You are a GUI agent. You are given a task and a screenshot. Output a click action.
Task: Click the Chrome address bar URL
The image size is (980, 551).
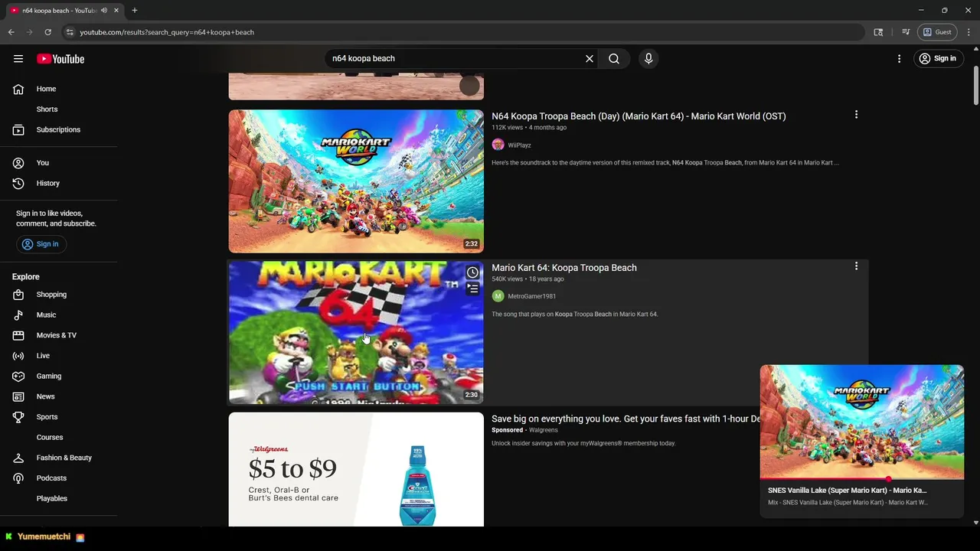(x=167, y=32)
